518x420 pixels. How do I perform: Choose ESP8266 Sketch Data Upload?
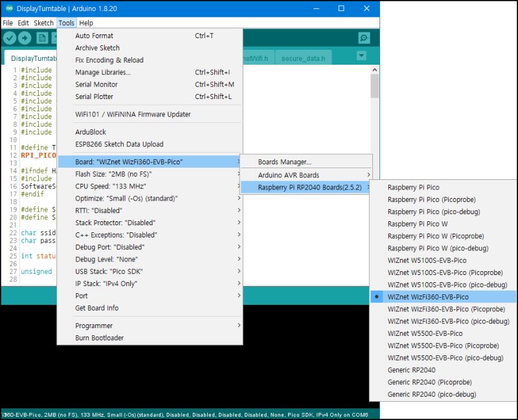point(150,144)
